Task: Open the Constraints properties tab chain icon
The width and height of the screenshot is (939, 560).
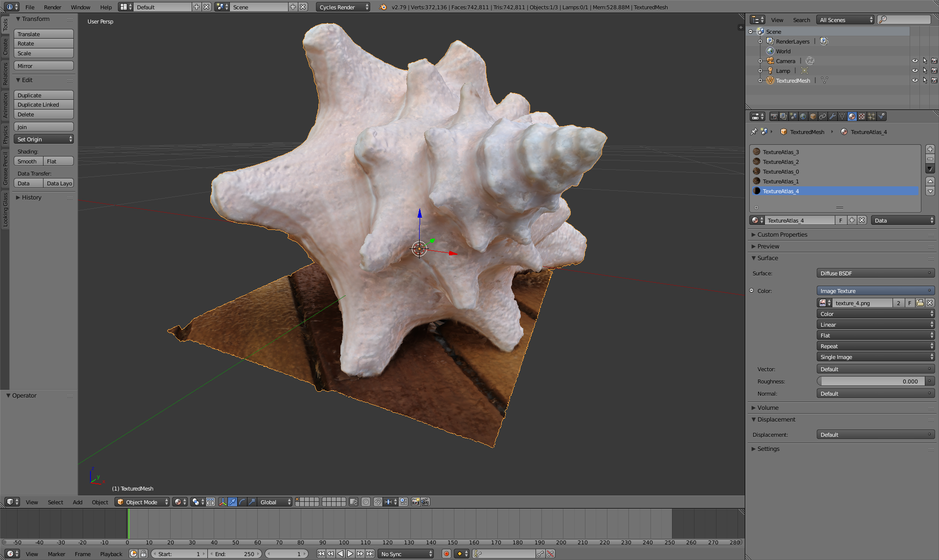Action: pyautogui.click(x=823, y=116)
